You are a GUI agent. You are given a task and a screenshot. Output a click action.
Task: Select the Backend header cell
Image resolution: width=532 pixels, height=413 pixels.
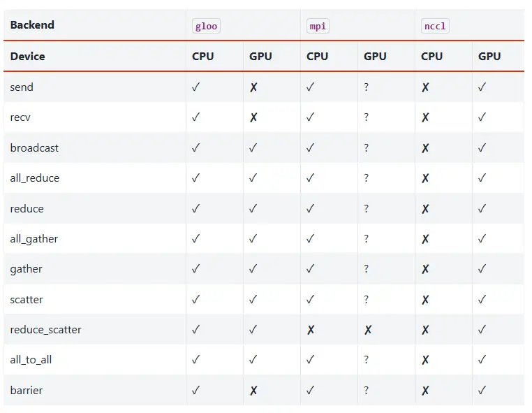pos(32,25)
